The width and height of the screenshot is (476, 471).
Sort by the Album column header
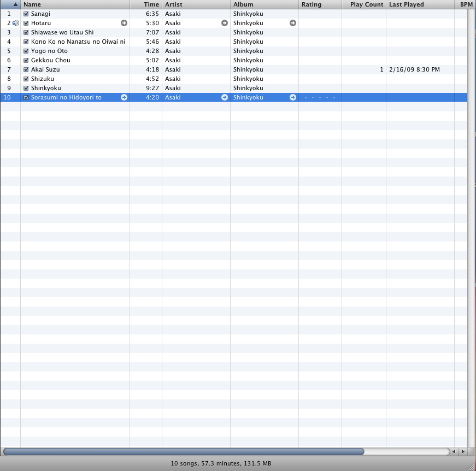(265, 4)
